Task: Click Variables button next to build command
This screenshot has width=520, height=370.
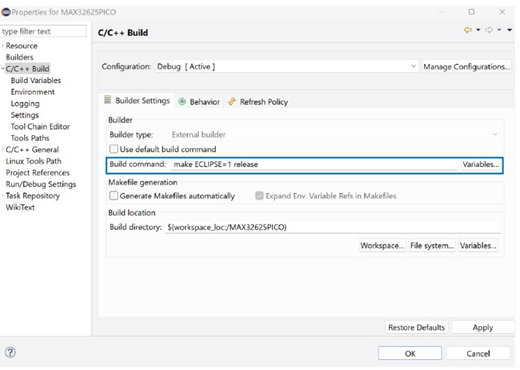Action: click(481, 164)
